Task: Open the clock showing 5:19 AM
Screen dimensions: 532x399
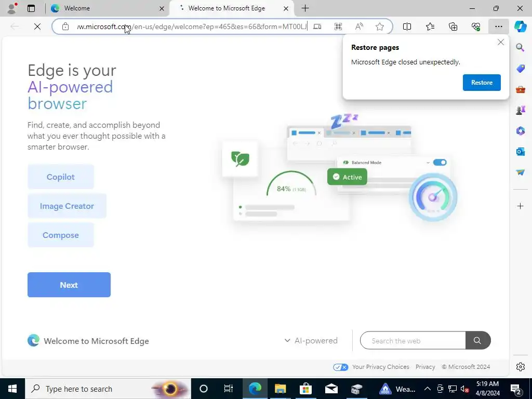Action: [487, 389]
